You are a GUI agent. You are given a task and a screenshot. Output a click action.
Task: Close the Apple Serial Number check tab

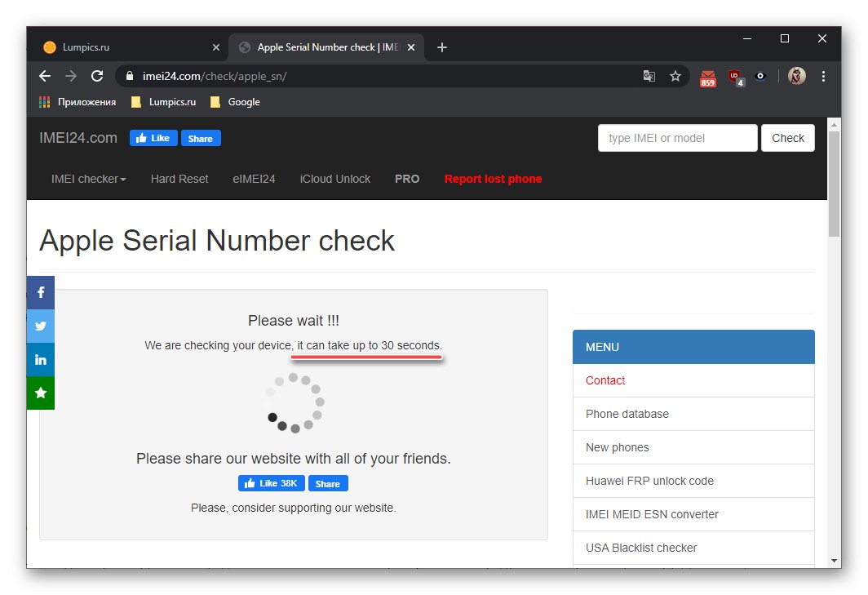411,47
